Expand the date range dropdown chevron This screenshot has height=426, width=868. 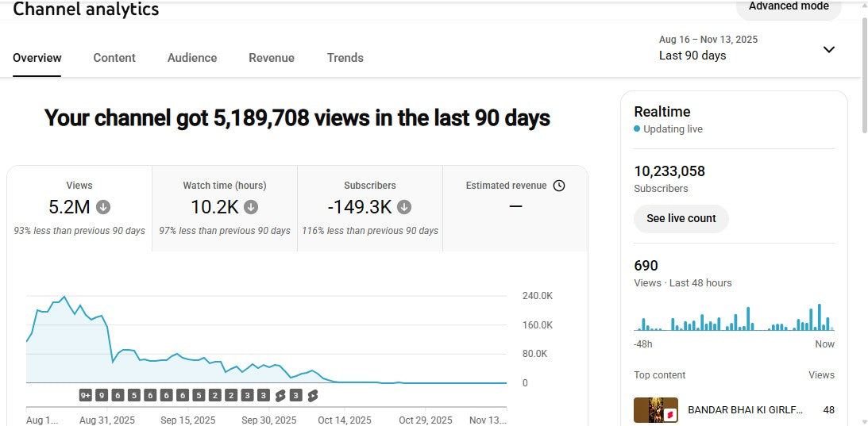828,49
